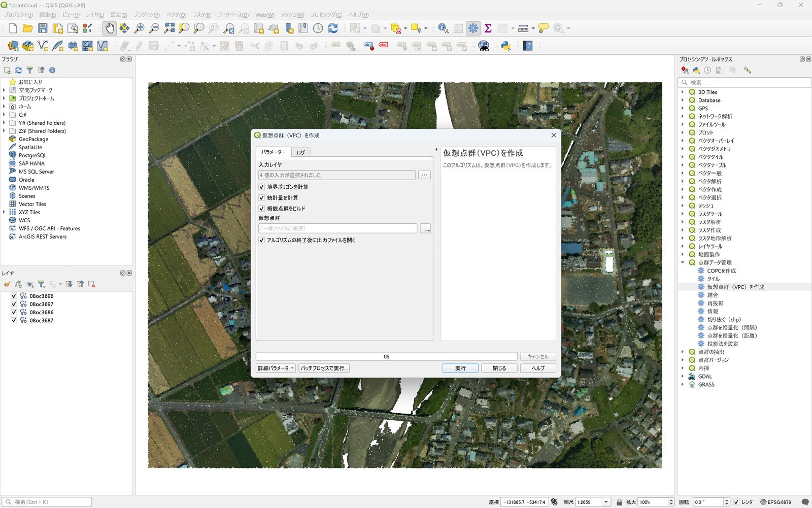Expand the XYZ Tiles browser item

(4, 212)
